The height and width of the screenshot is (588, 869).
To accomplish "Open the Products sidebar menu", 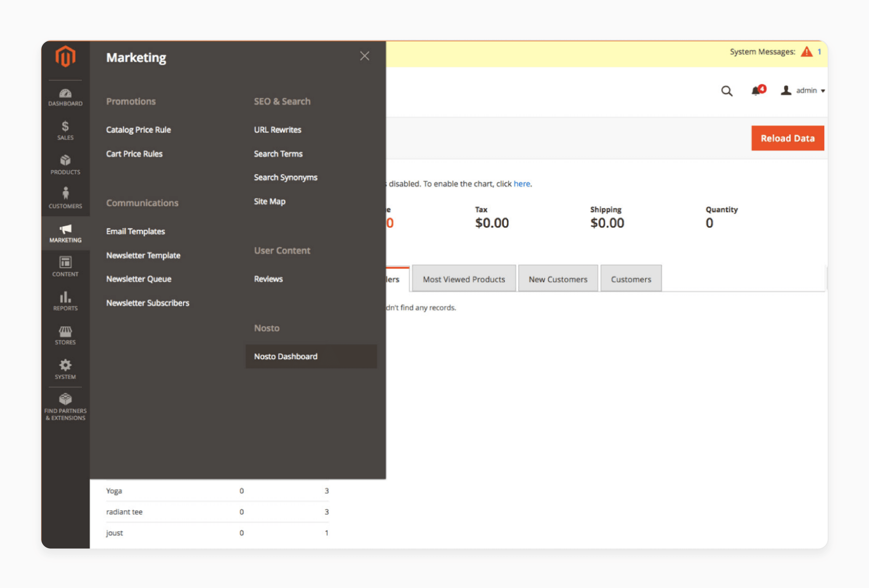I will (65, 165).
